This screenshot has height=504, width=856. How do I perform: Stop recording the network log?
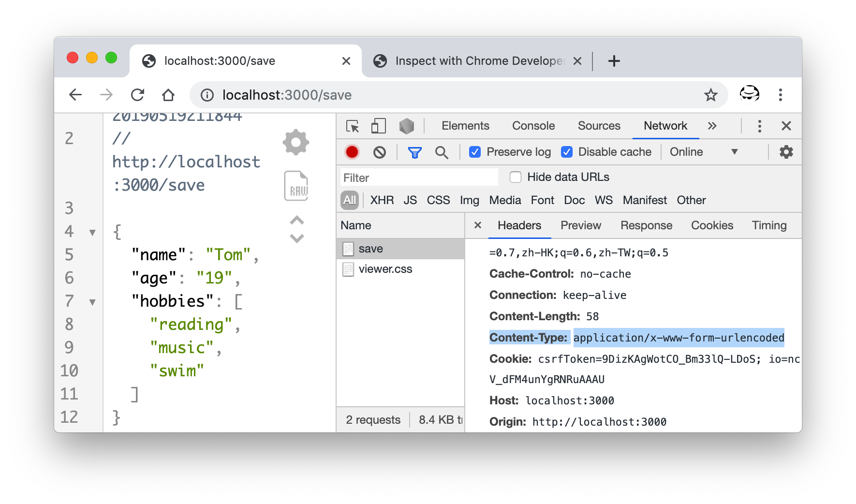(352, 152)
